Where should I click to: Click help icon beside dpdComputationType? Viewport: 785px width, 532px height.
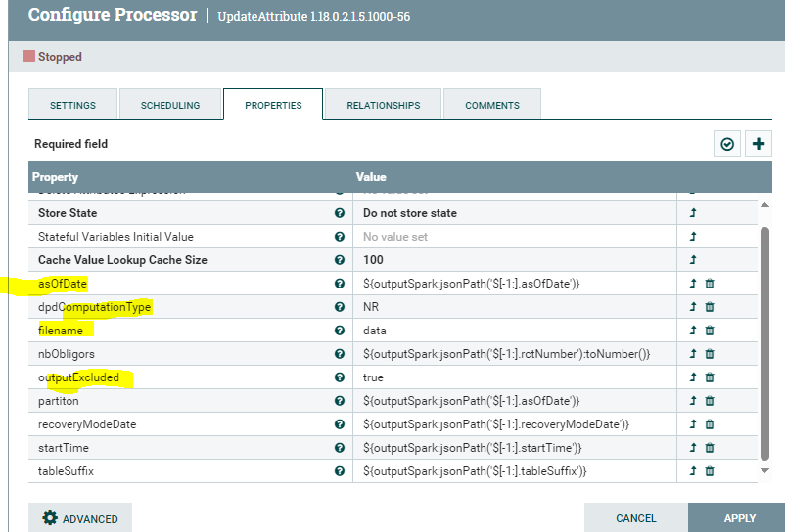340,307
